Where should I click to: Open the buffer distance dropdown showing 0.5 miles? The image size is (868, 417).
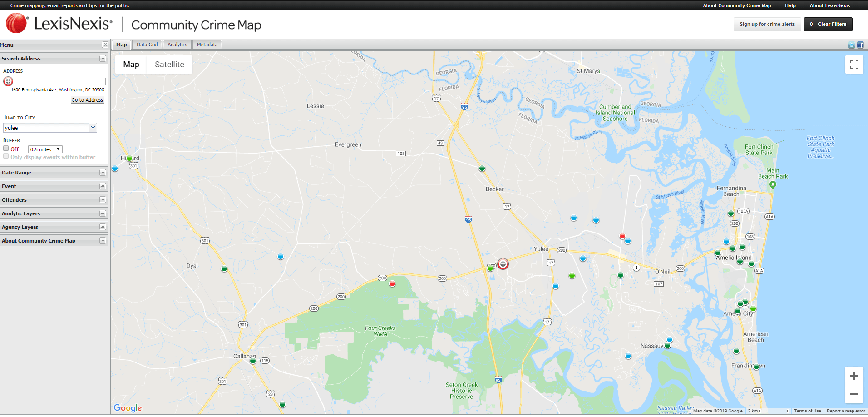click(45, 149)
